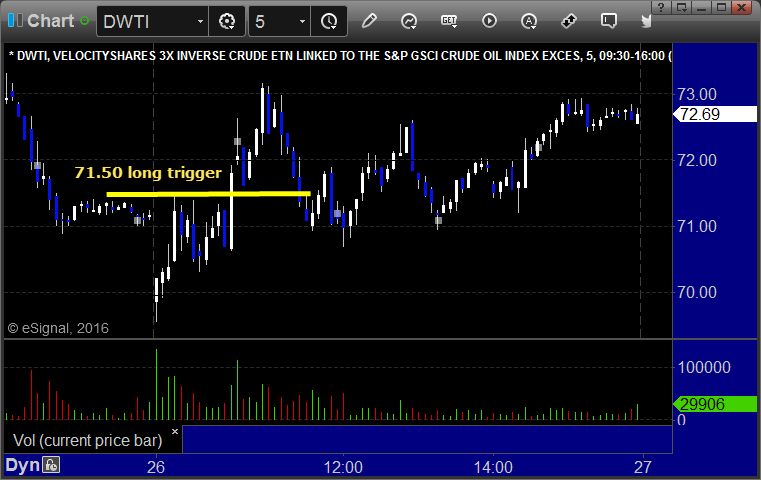Close the chart window
This screenshot has height=480, width=761.
(742, 7)
